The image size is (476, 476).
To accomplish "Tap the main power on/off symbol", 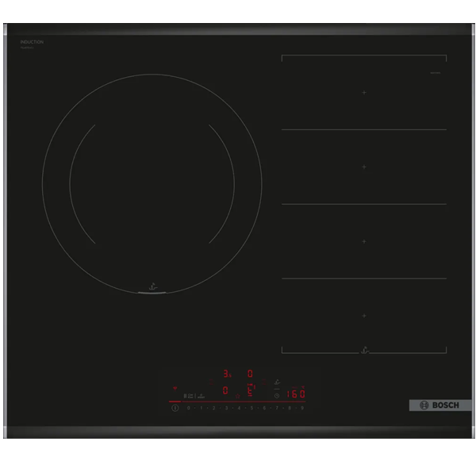I will 175,408.
